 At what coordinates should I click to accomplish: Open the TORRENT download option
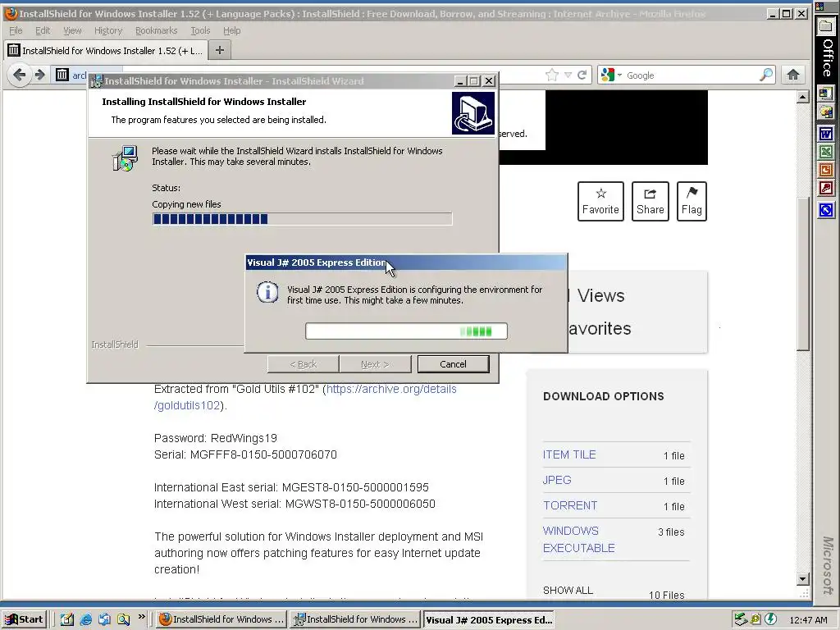pyautogui.click(x=570, y=505)
